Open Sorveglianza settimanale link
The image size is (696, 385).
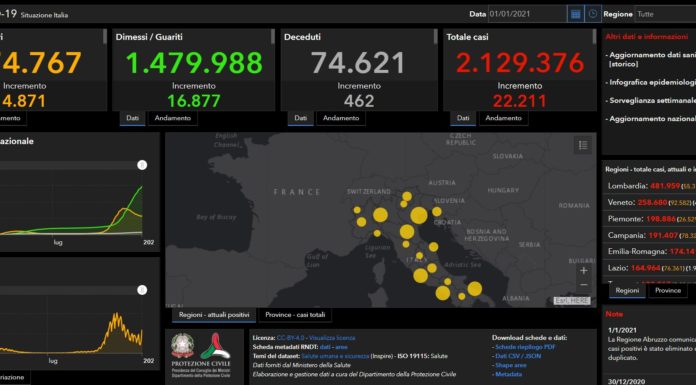[651, 101]
